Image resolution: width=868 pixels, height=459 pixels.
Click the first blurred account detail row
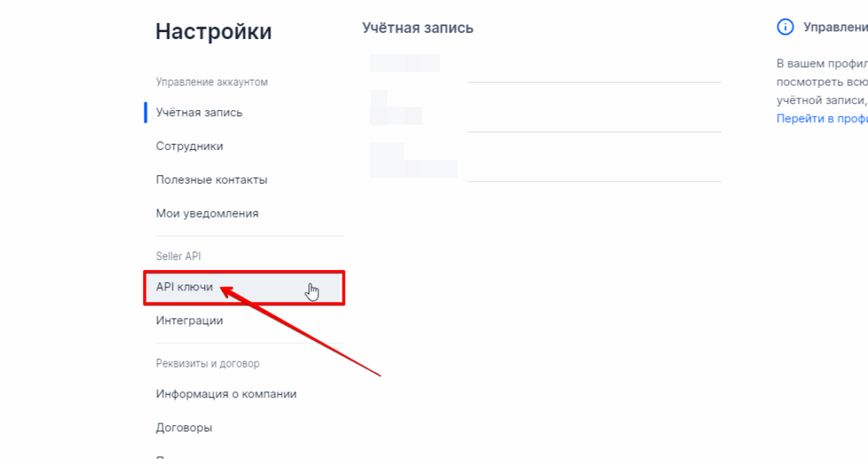[405, 63]
